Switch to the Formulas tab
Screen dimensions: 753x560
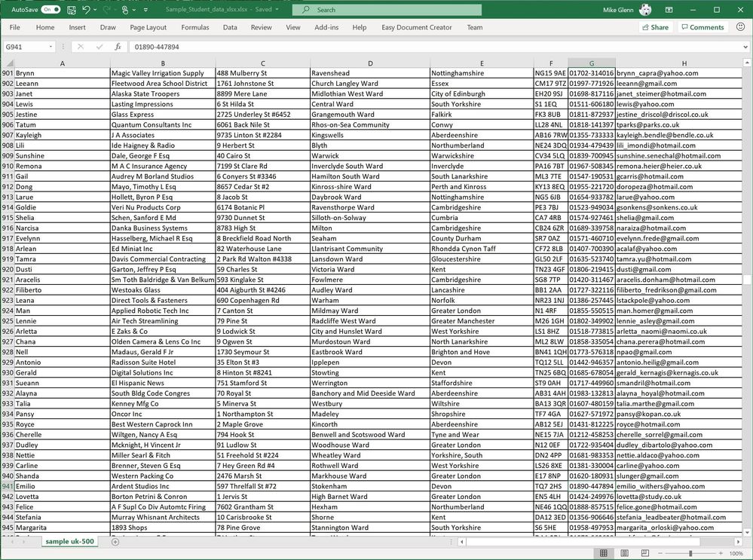click(195, 27)
